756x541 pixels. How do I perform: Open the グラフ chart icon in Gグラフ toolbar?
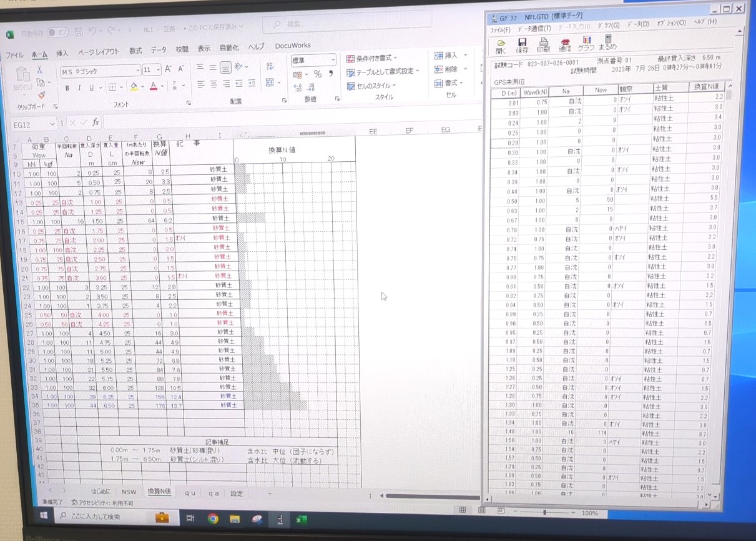586,43
